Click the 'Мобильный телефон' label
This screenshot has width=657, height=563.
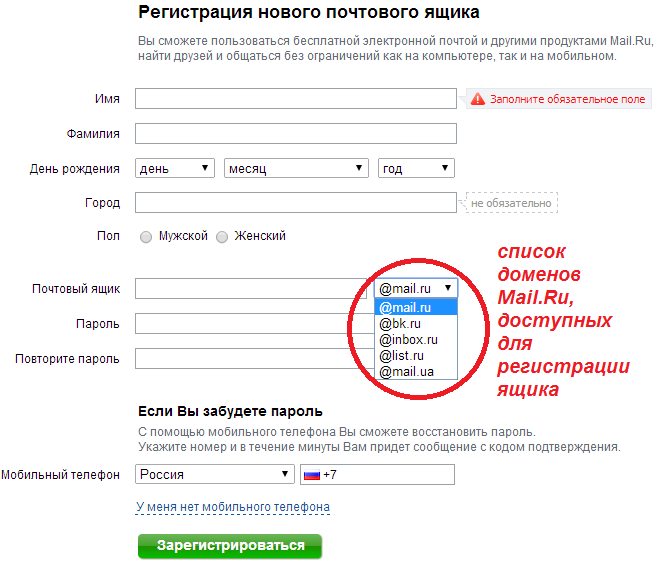point(60,475)
